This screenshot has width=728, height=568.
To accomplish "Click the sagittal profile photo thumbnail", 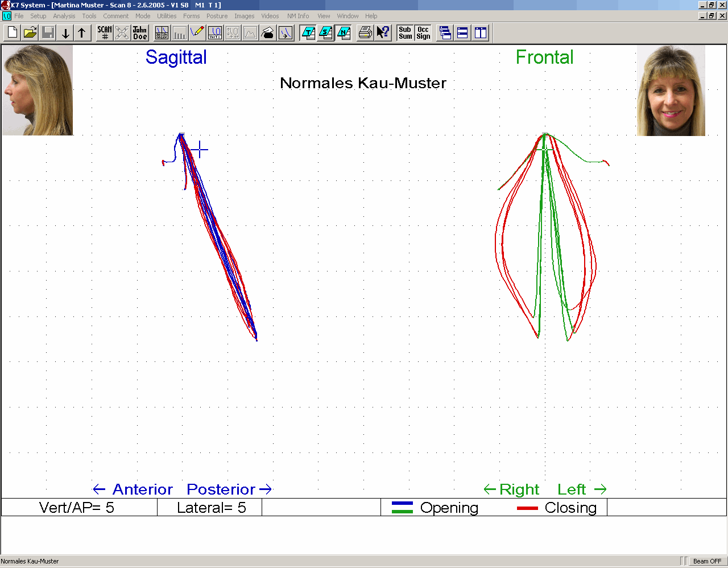I will click(x=38, y=90).
